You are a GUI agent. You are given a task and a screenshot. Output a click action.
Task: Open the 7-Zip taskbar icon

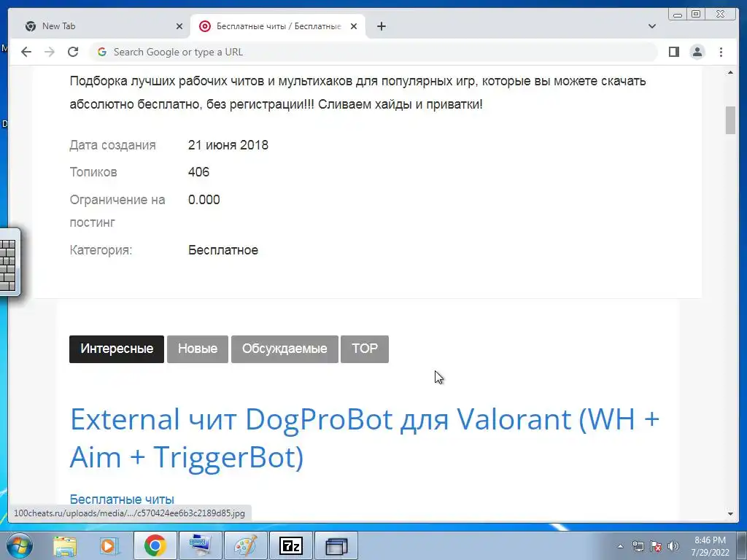290,545
